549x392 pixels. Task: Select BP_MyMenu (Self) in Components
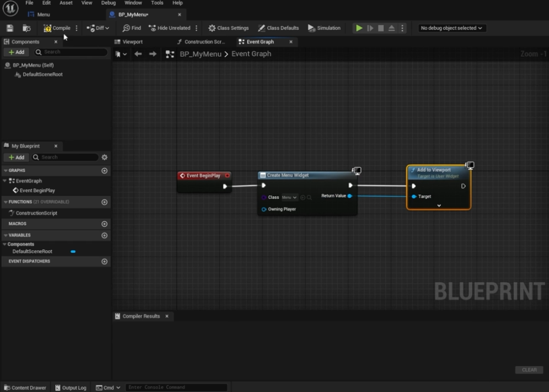(33, 65)
